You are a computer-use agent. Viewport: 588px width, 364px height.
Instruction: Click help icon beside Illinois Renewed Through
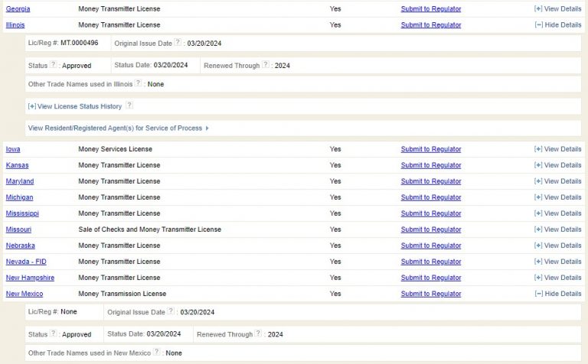tap(266, 66)
